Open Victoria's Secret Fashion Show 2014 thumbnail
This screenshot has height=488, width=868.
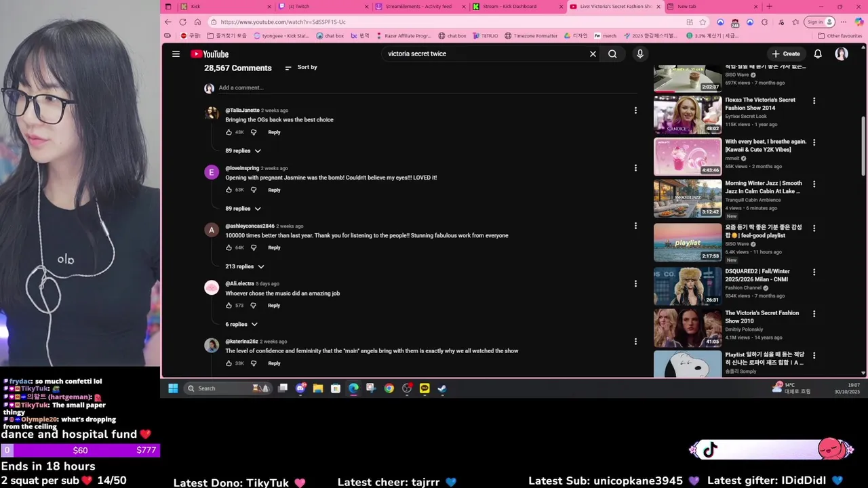point(688,115)
